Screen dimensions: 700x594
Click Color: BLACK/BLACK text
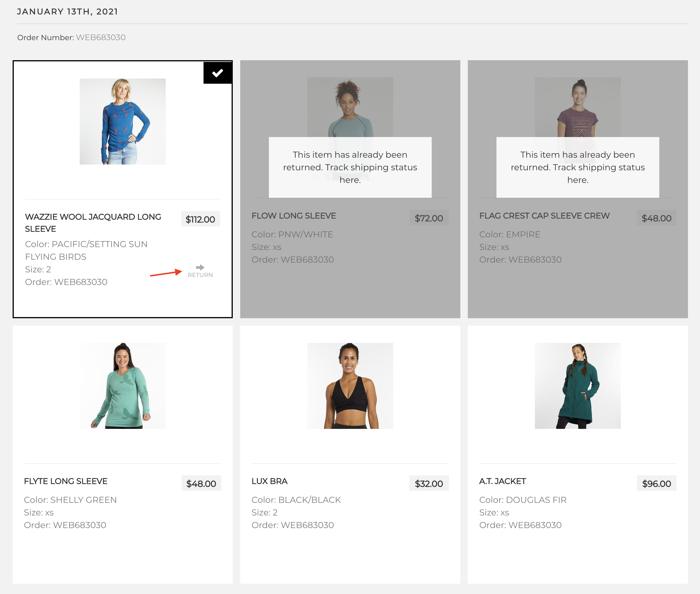click(296, 500)
